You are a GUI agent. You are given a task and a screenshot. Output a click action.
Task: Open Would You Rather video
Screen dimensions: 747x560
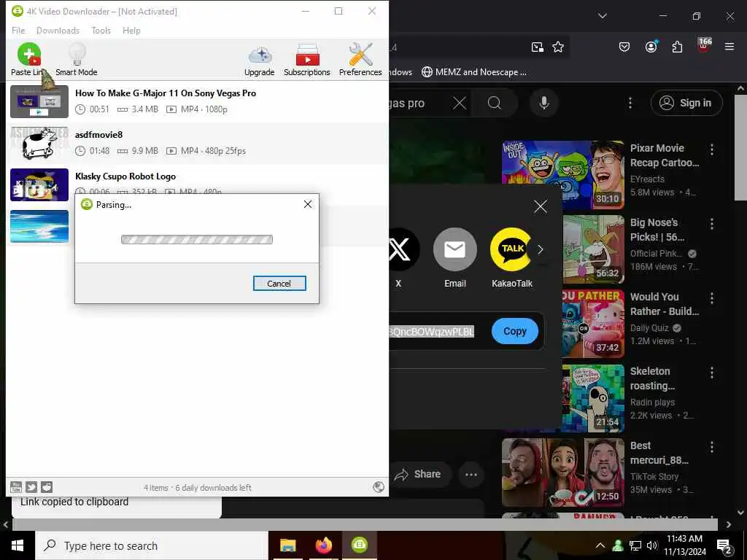(x=594, y=323)
